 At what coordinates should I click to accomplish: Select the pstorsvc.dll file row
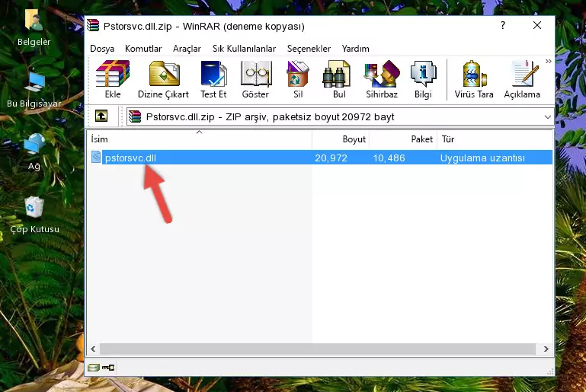pyautogui.click(x=321, y=158)
